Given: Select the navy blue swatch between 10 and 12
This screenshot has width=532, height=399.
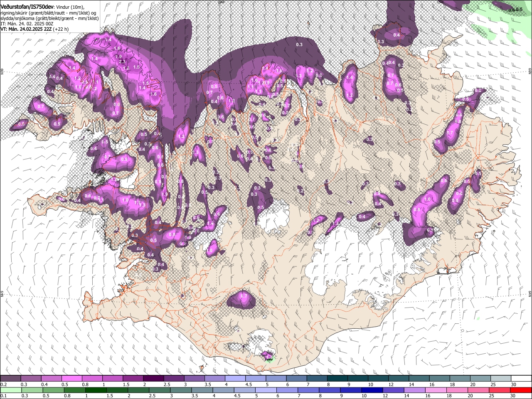Looking at the screenshot, I should point(372,390).
